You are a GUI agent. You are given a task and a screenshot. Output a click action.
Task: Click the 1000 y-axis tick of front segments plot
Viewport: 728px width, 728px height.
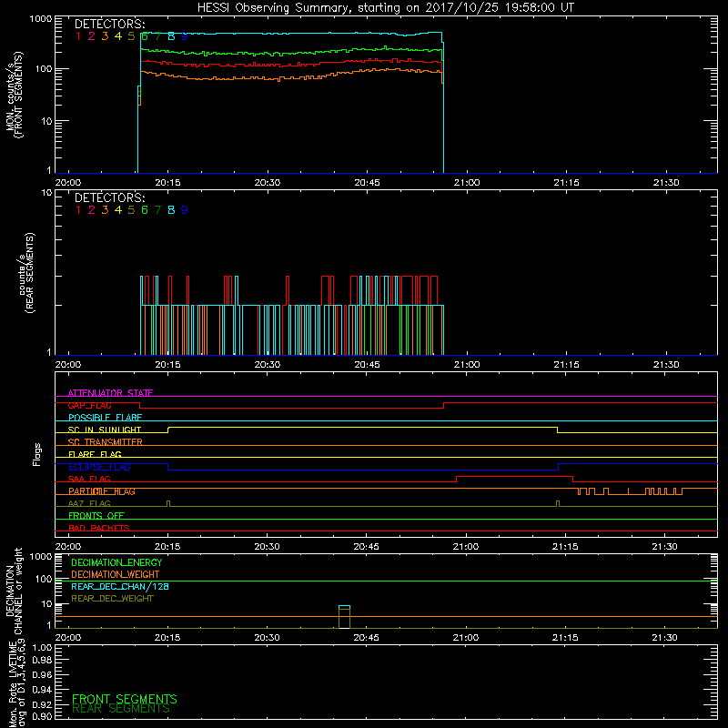(41, 19)
